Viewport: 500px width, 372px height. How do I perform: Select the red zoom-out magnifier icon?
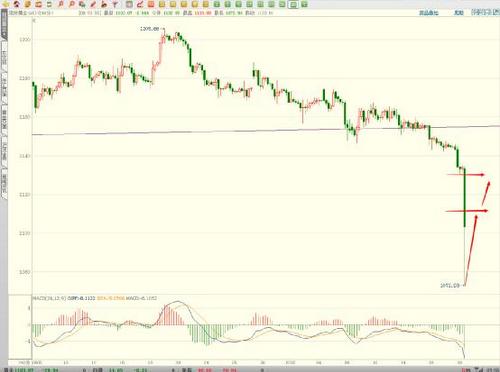point(71,4)
